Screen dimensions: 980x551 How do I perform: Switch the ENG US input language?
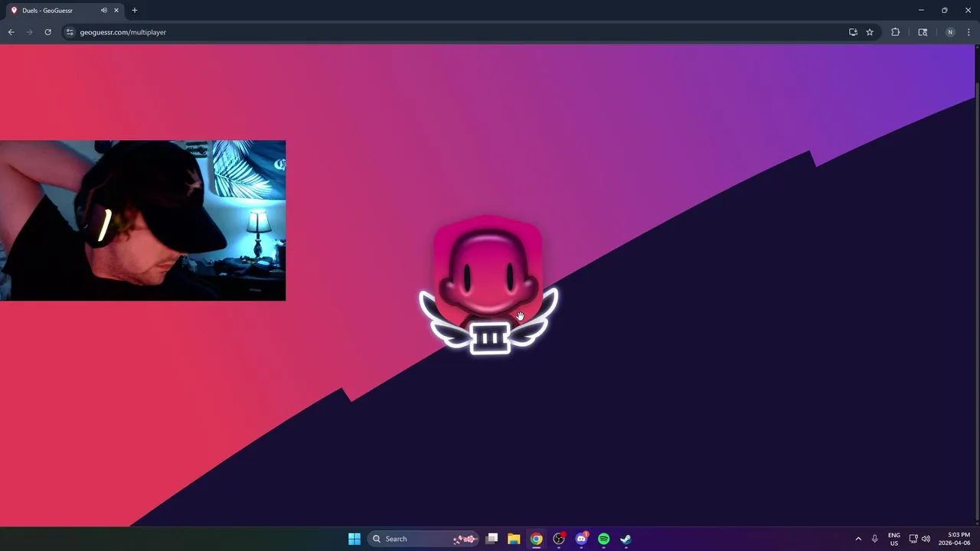[893, 539]
